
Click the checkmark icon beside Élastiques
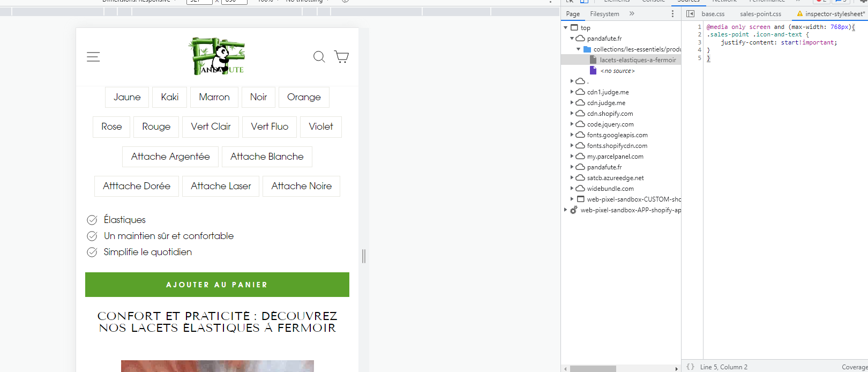(92, 220)
